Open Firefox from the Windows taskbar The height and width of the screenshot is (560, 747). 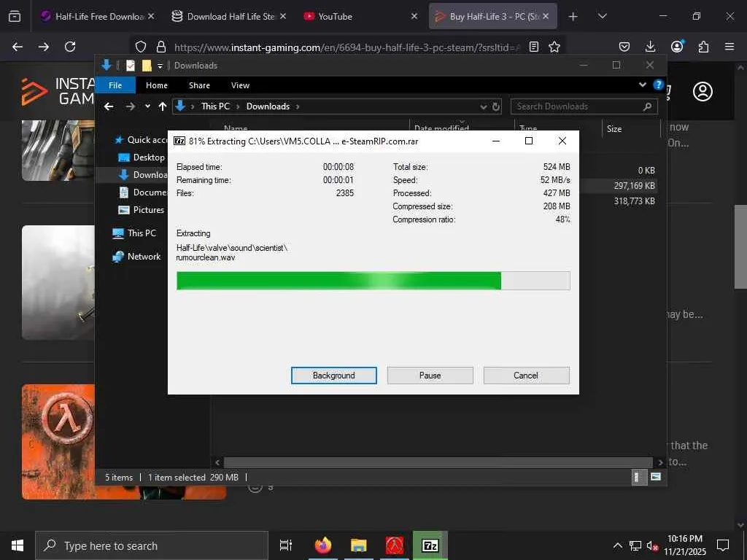pyautogui.click(x=323, y=545)
